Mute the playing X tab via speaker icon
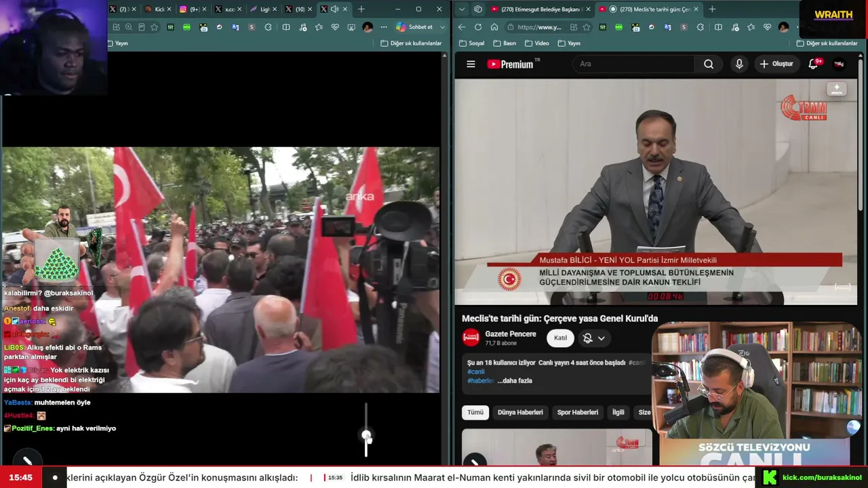The width and height of the screenshot is (868, 488). [334, 9]
